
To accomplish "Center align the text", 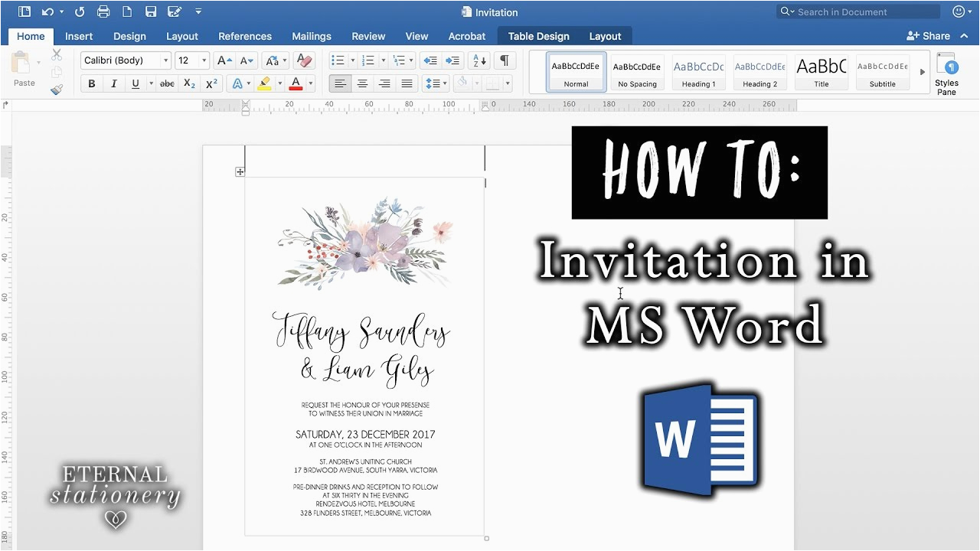I will coord(362,83).
